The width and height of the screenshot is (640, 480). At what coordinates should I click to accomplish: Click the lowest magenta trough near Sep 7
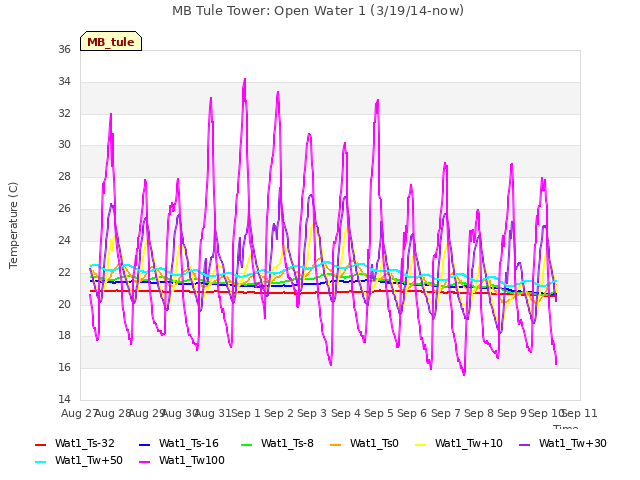click(x=464, y=374)
